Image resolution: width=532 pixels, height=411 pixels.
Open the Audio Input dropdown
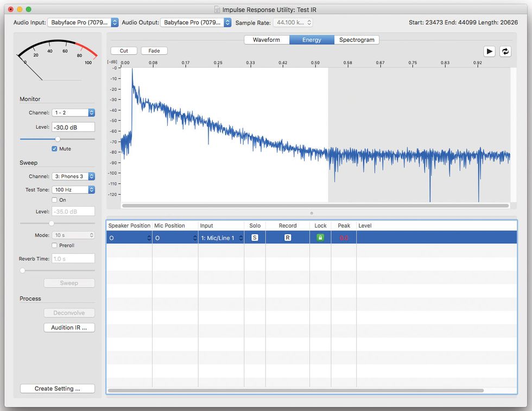coord(83,23)
